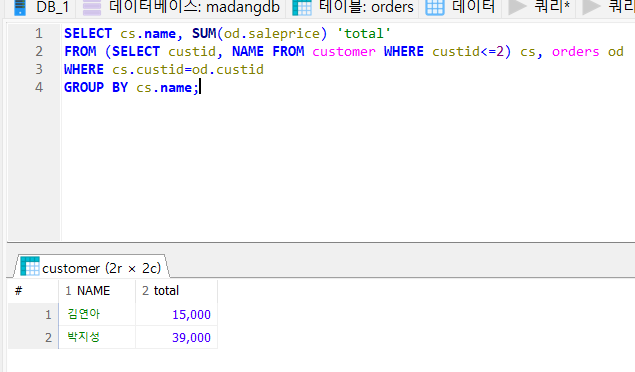Select the cell containing 박지성
This screenshot has height=372, width=635.
(97, 337)
